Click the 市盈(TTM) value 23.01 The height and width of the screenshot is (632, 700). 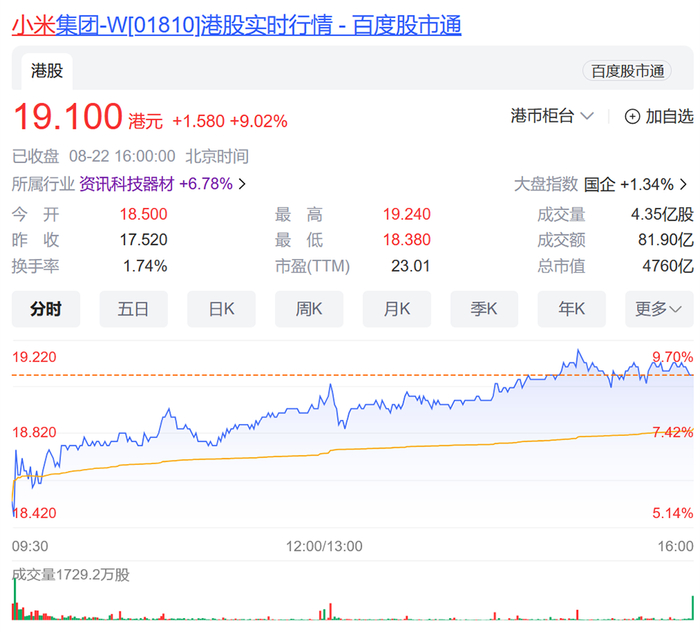[x=410, y=266]
